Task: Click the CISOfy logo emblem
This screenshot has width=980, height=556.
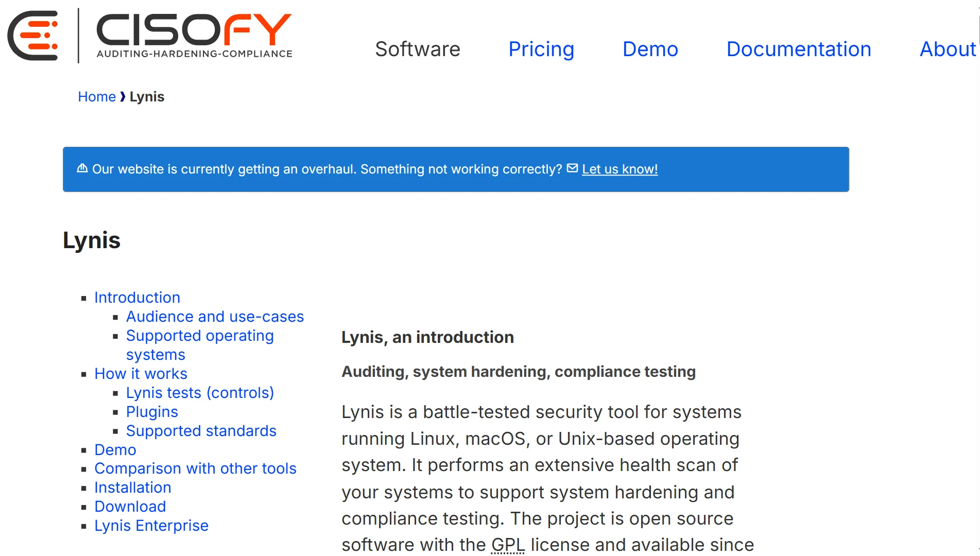Action: (33, 36)
